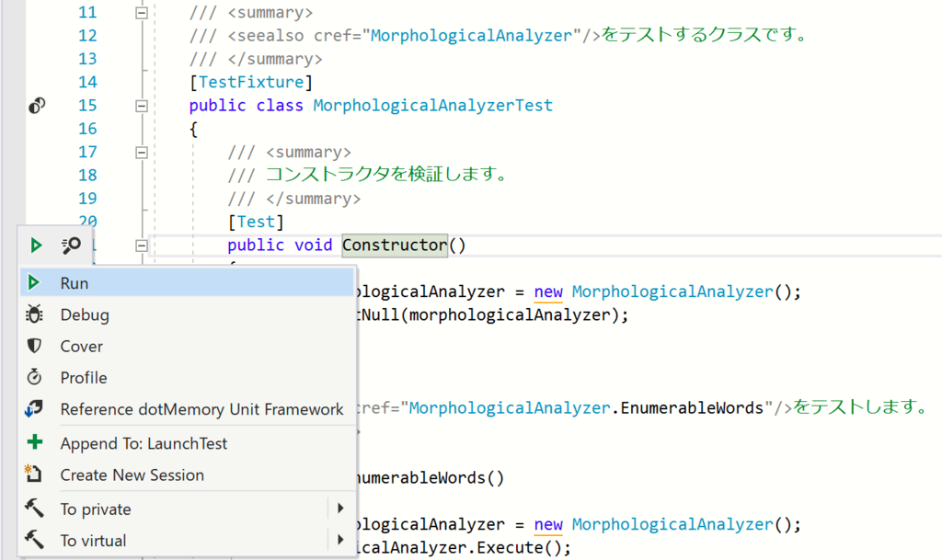Click line number 12

87,36
